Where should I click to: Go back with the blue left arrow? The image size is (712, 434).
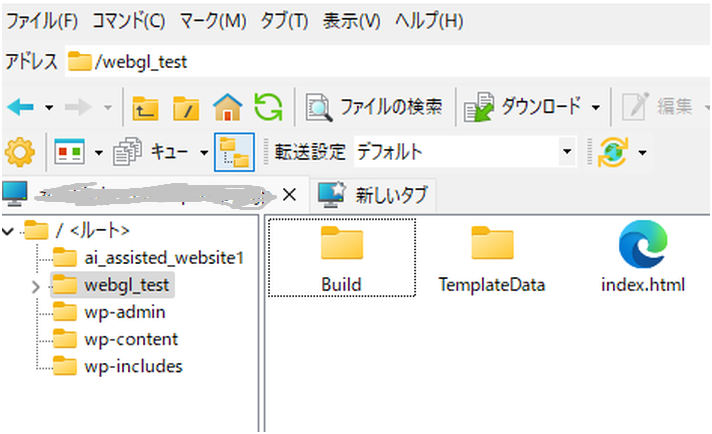tap(21, 107)
